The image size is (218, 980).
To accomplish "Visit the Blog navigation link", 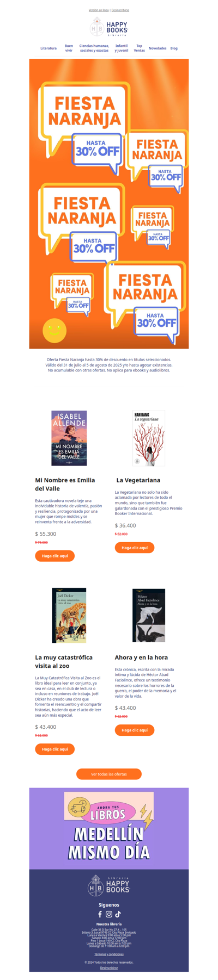I will (x=174, y=48).
